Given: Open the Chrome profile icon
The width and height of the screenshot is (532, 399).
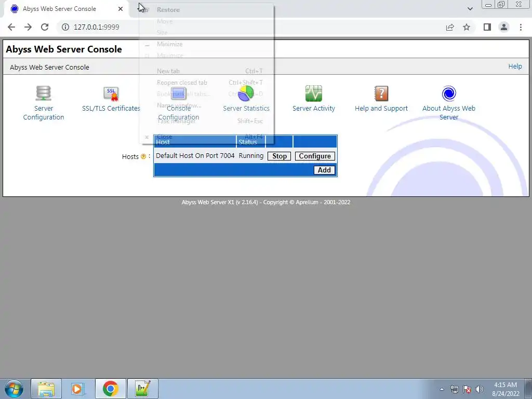Looking at the screenshot, I should click(x=504, y=27).
